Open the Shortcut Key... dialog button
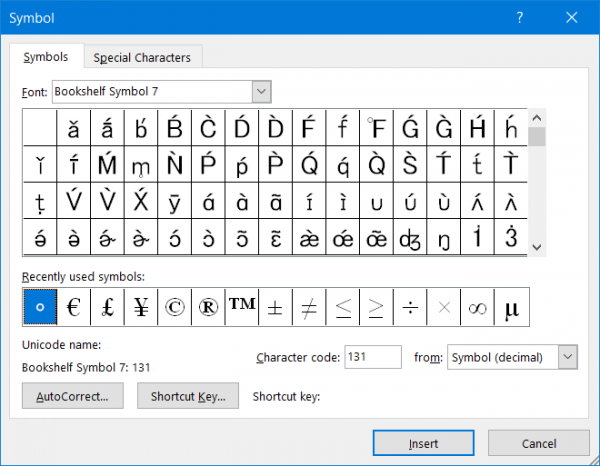Image resolution: width=600 pixels, height=466 pixels. (188, 396)
